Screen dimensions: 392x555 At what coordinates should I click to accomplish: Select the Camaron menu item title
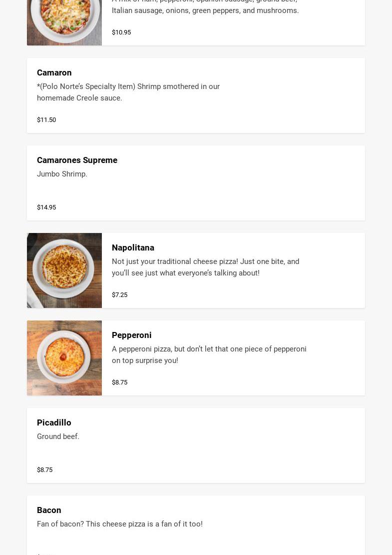pyautogui.click(x=54, y=72)
